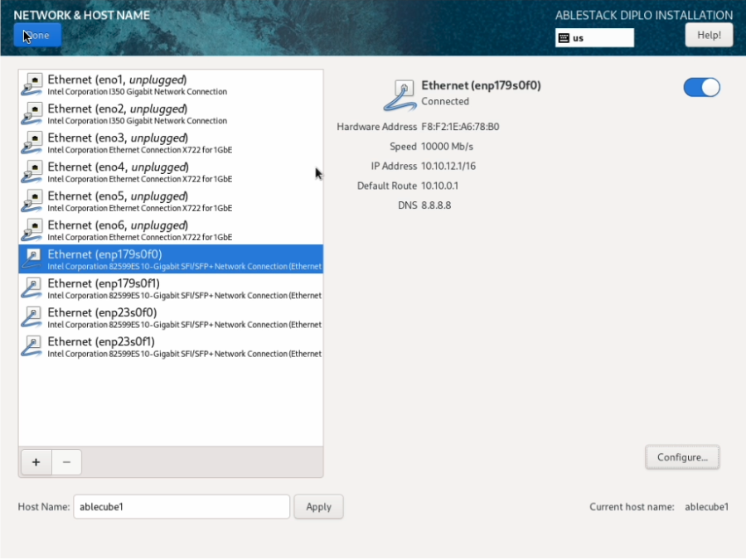Click the eno2 unplugged ethernet icon
Image resolution: width=746 pixels, height=560 pixels.
(x=32, y=113)
